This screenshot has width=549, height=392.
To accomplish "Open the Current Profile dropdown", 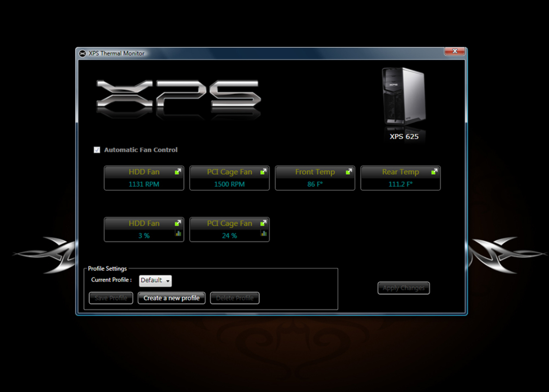I will coord(155,281).
